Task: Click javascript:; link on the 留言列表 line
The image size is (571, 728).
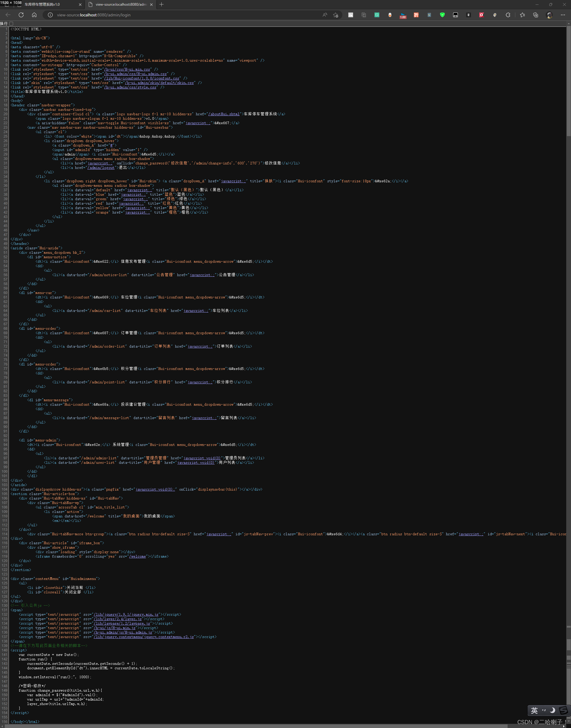Action: tap(204, 418)
